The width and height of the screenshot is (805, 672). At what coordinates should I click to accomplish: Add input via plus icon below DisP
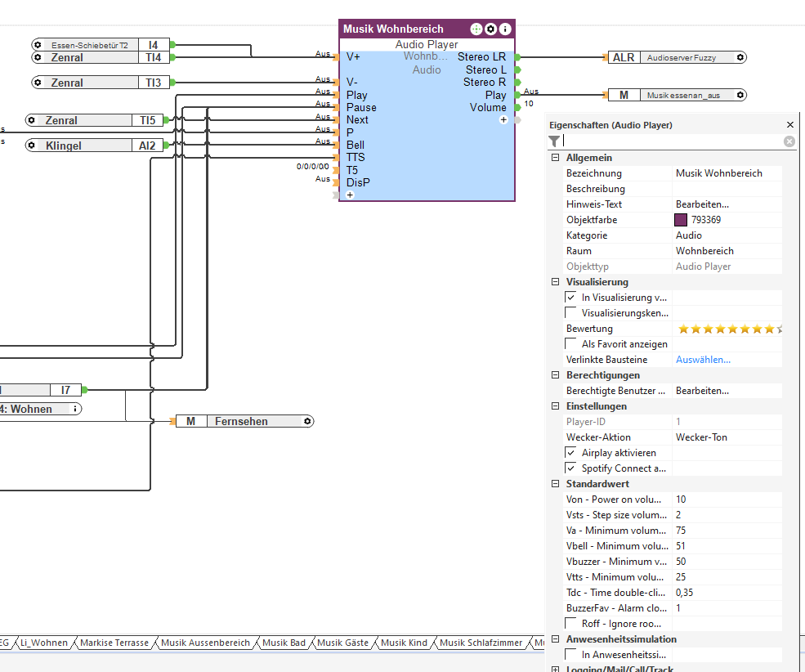(x=350, y=195)
